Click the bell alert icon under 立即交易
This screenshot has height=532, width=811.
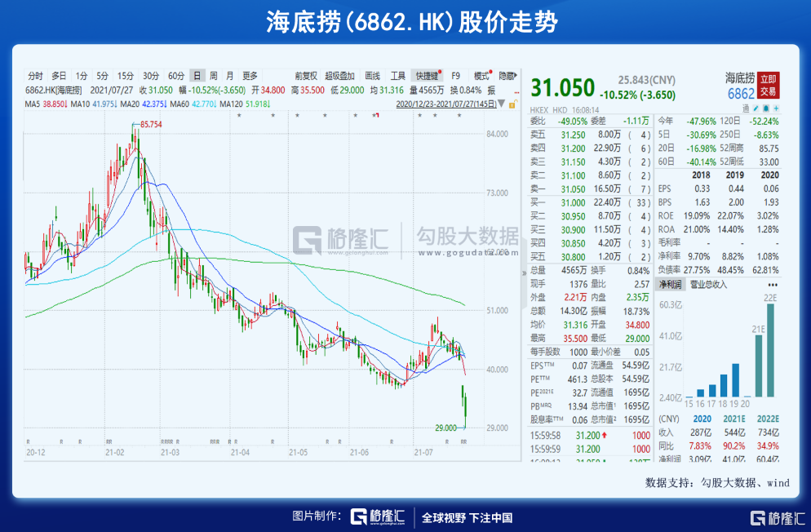(766, 108)
